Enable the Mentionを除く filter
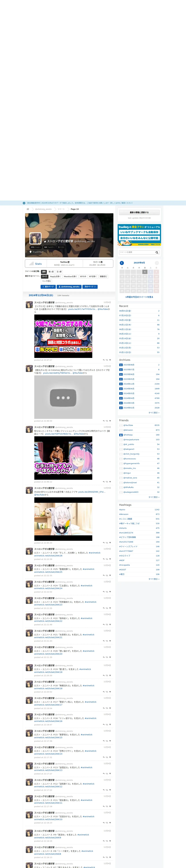186x868 pixels. point(70,276)
